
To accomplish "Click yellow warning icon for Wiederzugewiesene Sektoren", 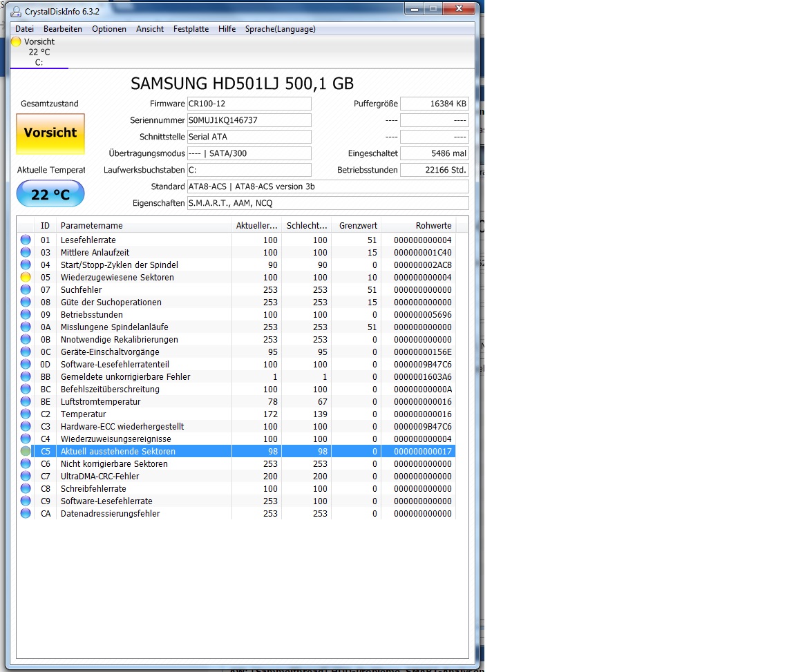I will pos(26,277).
